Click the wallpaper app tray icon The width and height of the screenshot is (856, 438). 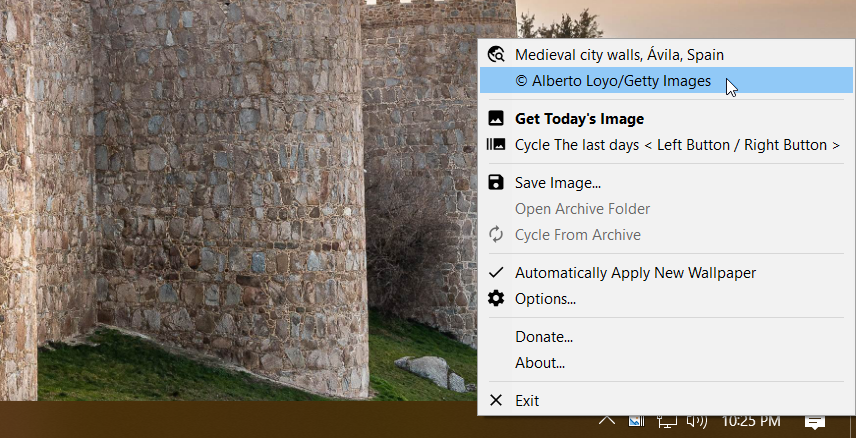636,421
